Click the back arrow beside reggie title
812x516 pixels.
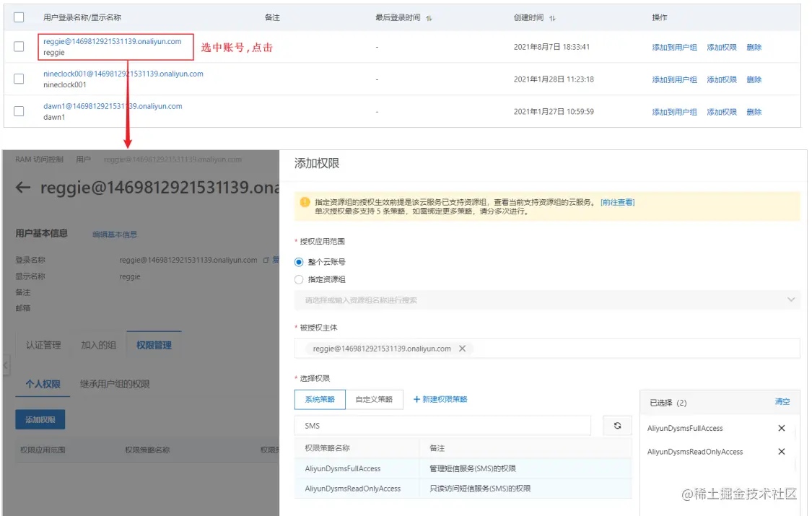[23, 188]
